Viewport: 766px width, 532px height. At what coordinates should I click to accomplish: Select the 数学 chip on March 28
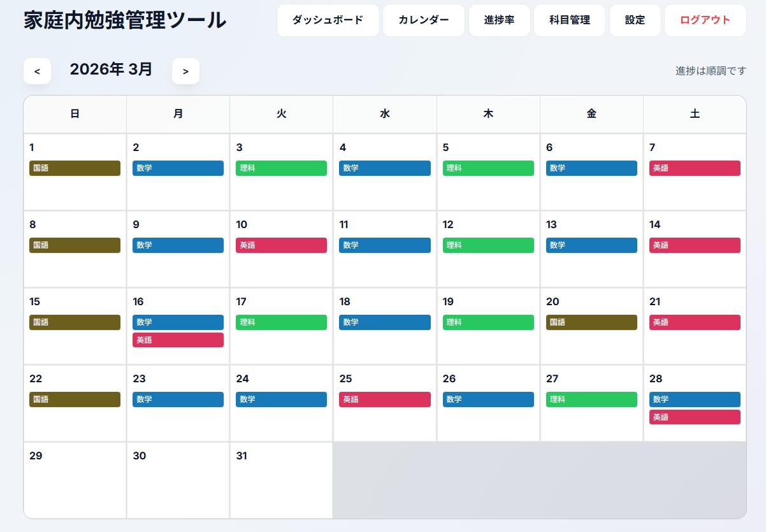click(695, 399)
